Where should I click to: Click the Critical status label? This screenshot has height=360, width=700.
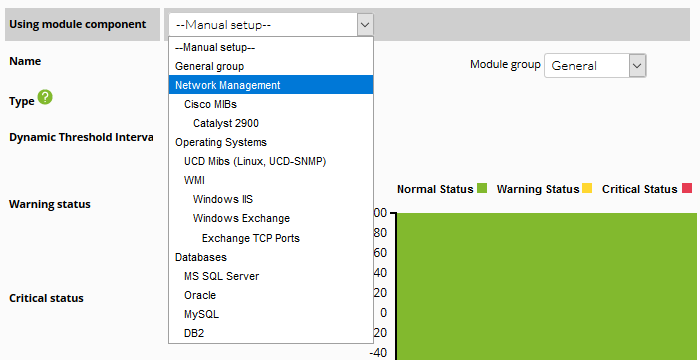point(46,298)
